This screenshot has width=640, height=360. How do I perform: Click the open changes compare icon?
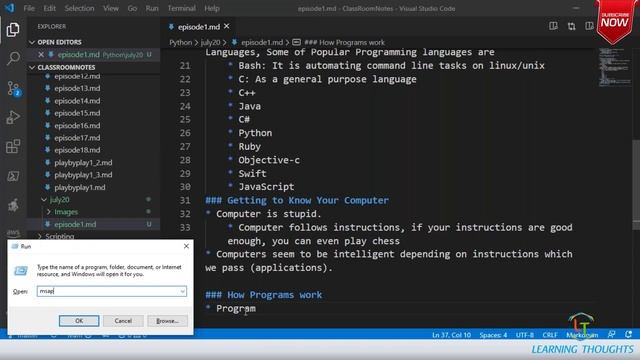571,26
